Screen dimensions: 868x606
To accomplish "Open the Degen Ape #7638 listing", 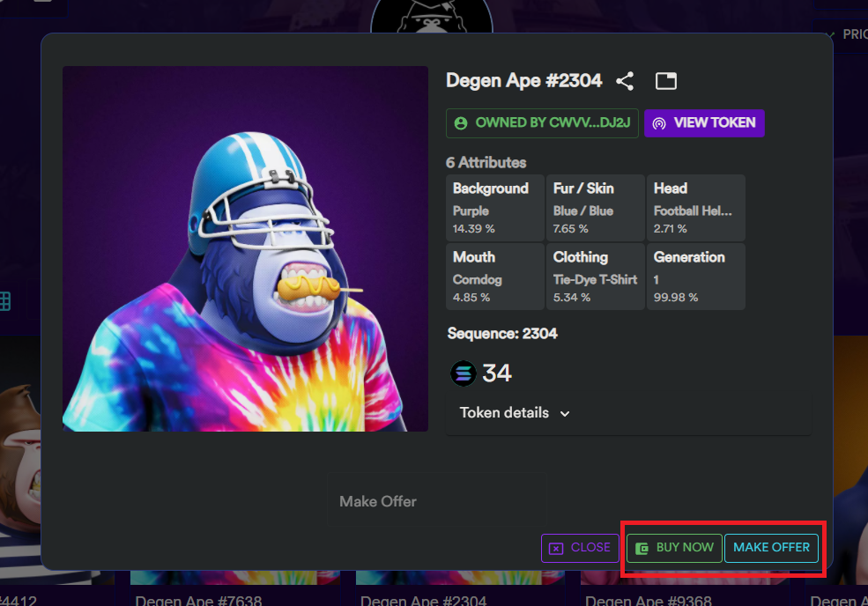I will (198, 601).
